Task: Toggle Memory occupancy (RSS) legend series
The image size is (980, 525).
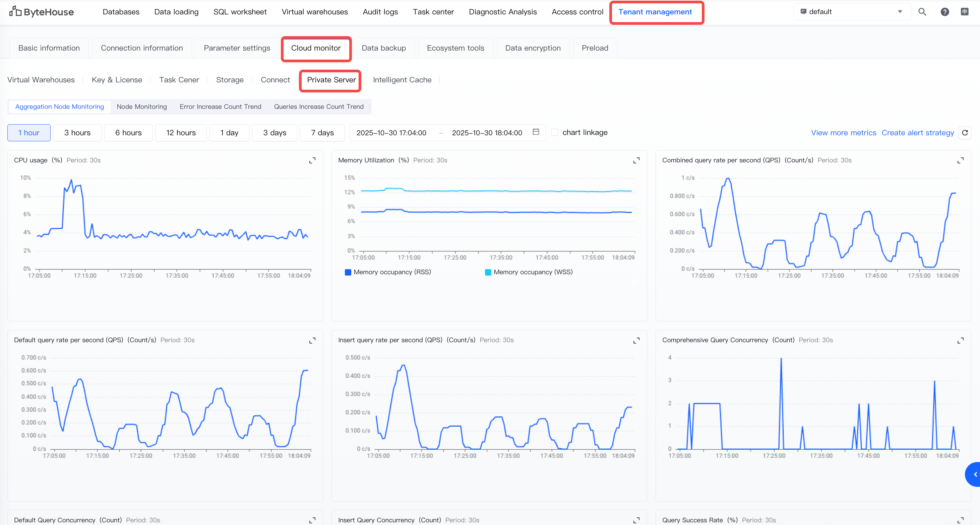Action: (388, 272)
